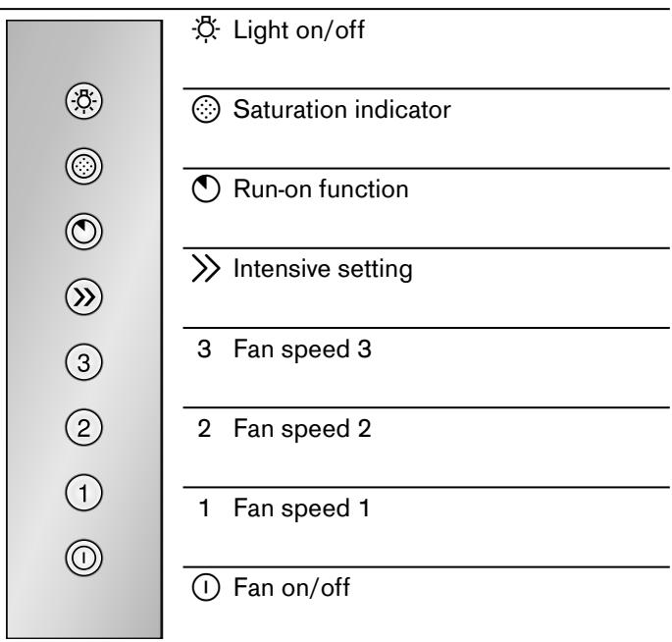The image size is (672, 642).
Task: Click the 'Light on/off' label
Action: (299, 30)
